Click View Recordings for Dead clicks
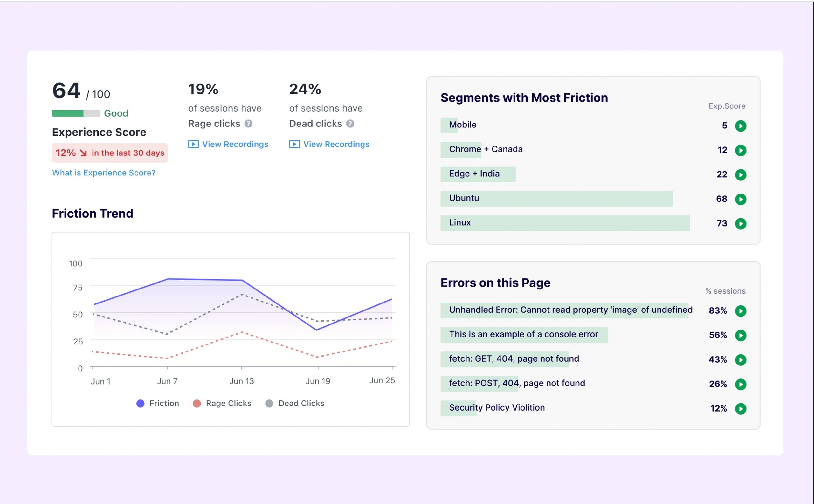Screen dimensions: 814x504 click(330, 144)
